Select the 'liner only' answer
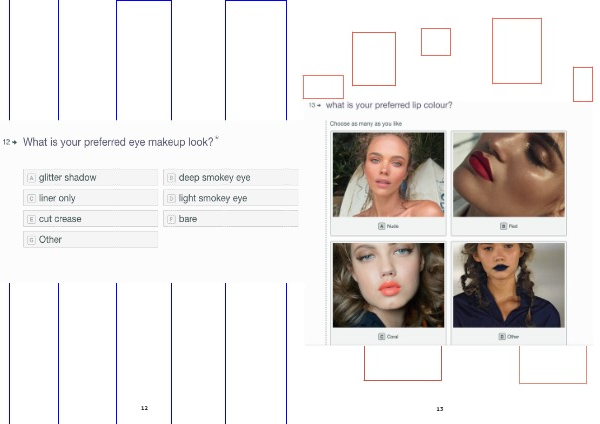This screenshot has height=424, width=600. (90, 198)
